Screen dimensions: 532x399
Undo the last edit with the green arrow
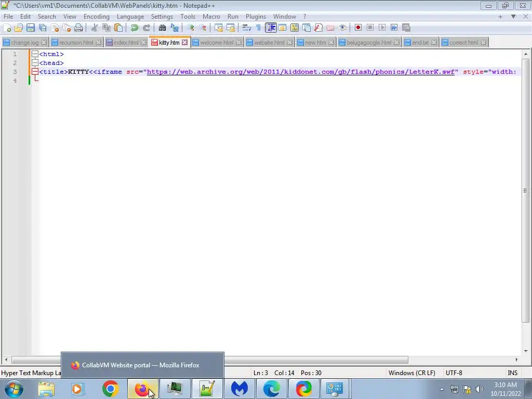(135, 28)
